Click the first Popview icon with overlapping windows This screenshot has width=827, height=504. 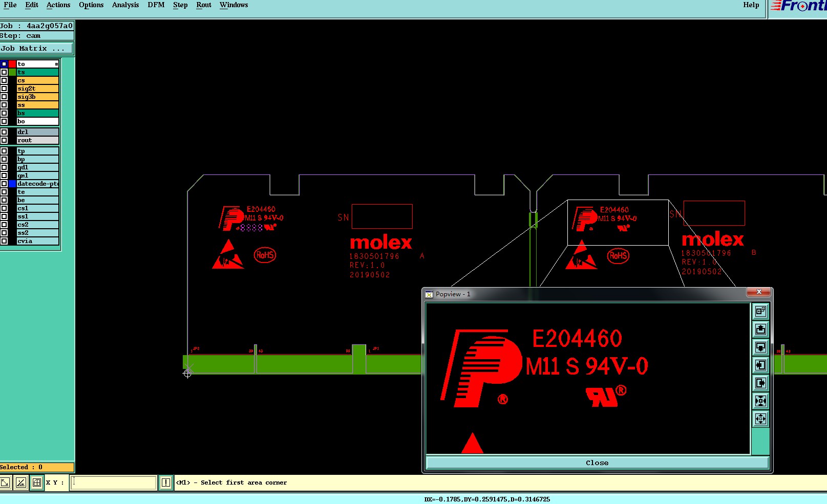point(760,311)
